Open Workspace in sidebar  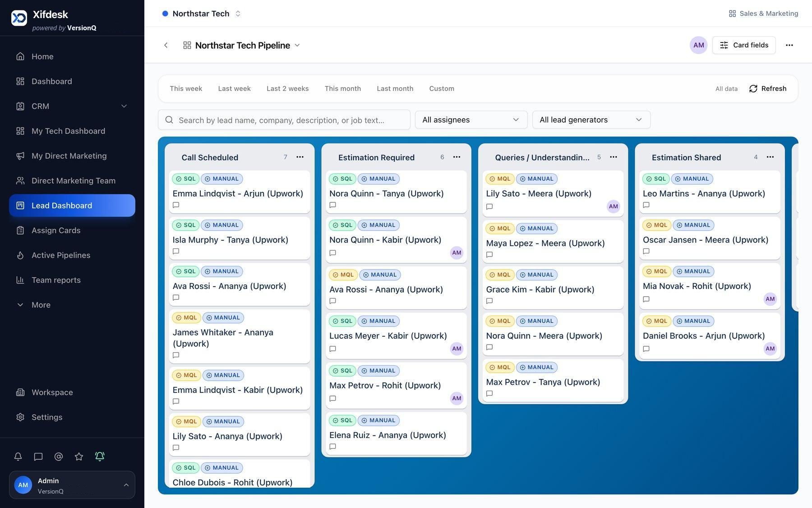72,392
